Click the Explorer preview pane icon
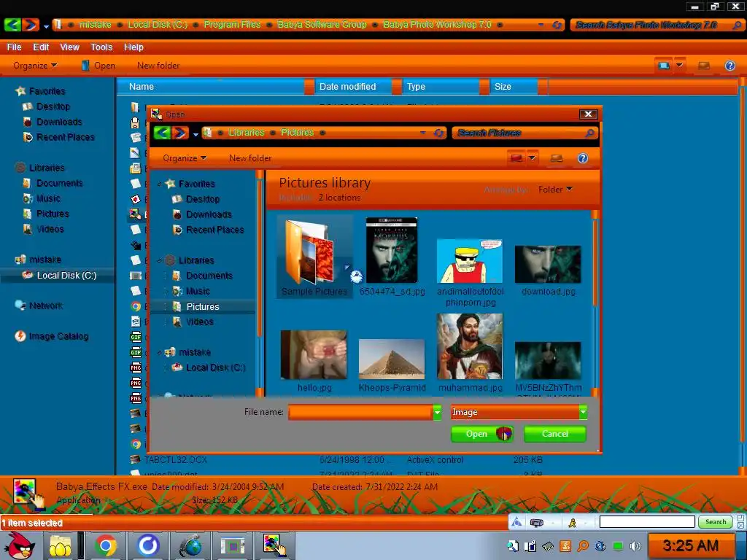Image resolution: width=747 pixels, height=560 pixels. 704,66
